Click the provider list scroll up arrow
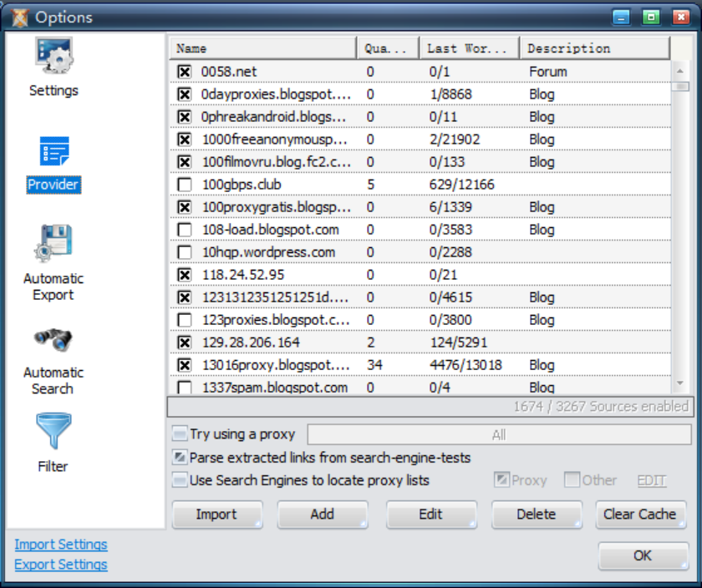The height and width of the screenshot is (588, 702). click(x=680, y=71)
